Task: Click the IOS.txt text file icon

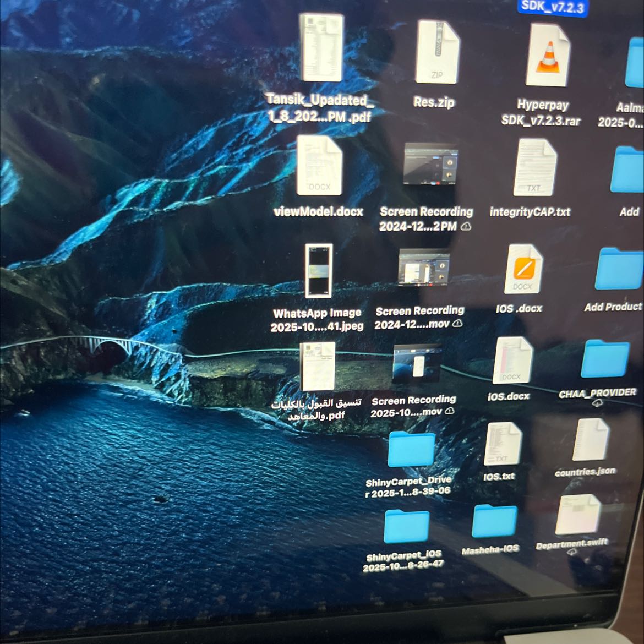Action: [502, 444]
